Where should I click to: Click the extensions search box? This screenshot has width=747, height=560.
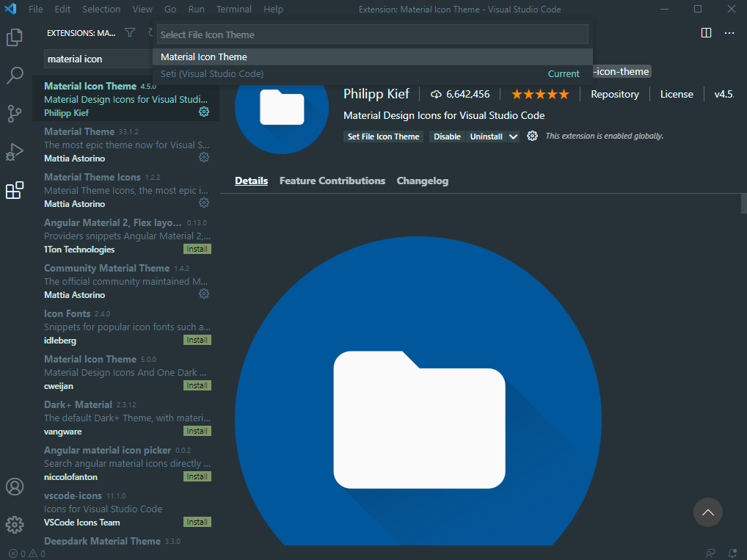(98, 59)
